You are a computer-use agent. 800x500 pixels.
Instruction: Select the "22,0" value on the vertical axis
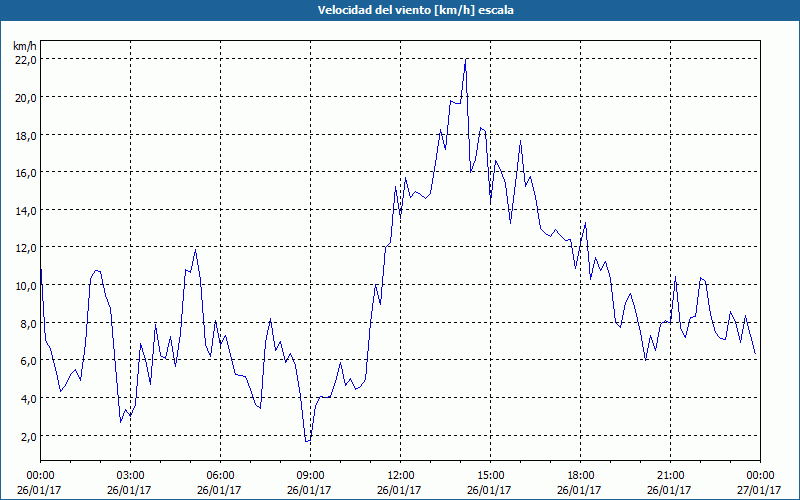[x=27, y=60]
